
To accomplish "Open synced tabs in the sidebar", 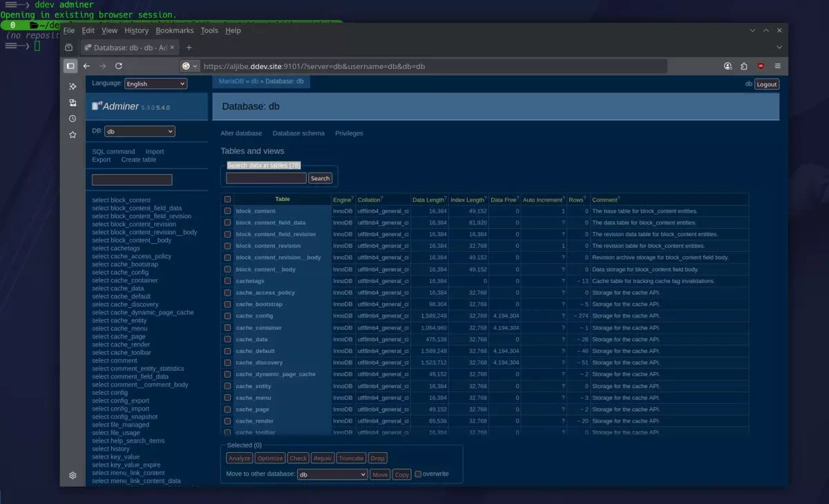I will point(73,102).
